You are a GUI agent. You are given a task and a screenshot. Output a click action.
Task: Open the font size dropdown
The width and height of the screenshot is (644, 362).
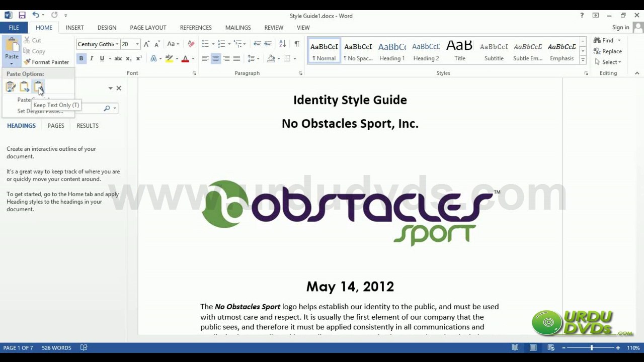click(137, 44)
